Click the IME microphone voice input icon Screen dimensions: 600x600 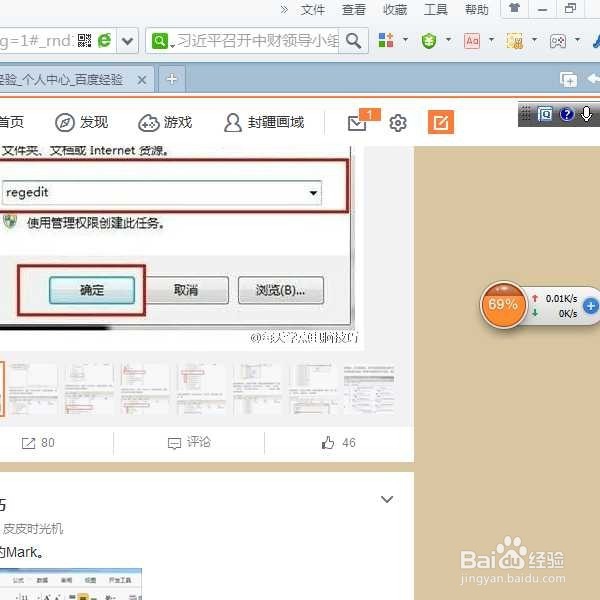(x=586, y=114)
